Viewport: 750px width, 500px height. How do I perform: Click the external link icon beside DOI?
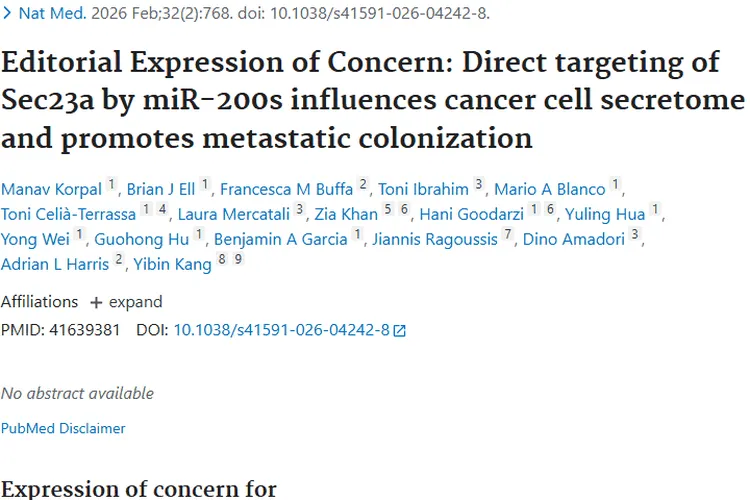pyautogui.click(x=400, y=330)
